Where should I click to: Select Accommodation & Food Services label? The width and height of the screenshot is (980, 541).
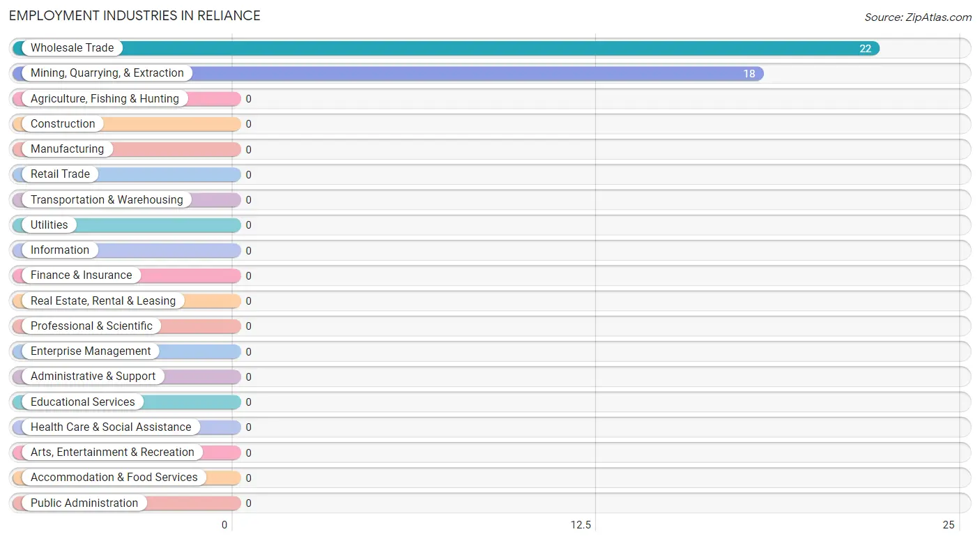click(114, 478)
